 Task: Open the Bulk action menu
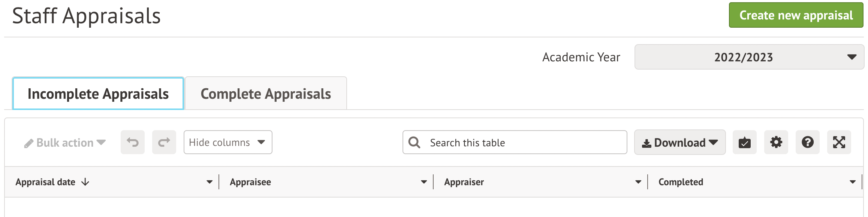(x=65, y=143)
